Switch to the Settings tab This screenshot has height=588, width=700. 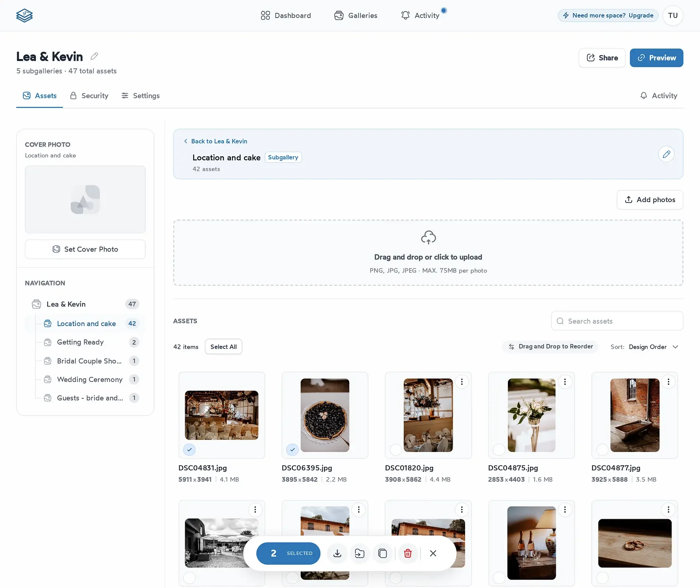pos(140,96)
